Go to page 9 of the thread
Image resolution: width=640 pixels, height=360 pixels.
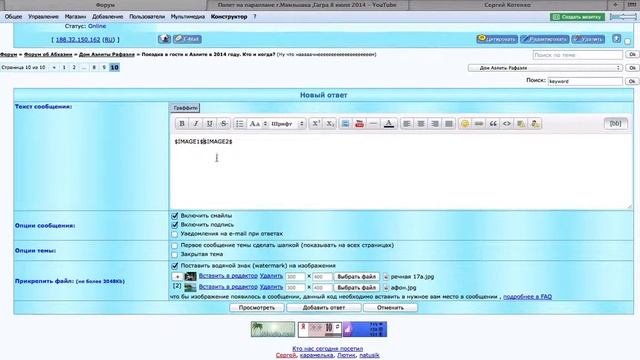pos(104,67)
